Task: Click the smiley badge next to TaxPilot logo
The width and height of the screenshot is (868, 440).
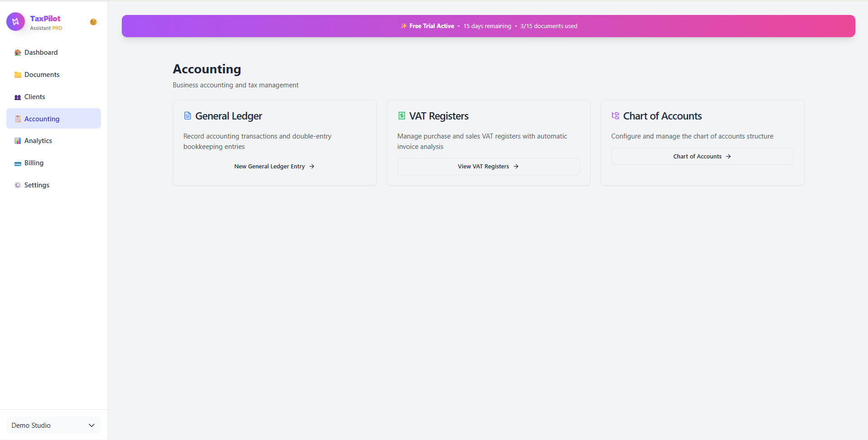Action: (93, 22)
